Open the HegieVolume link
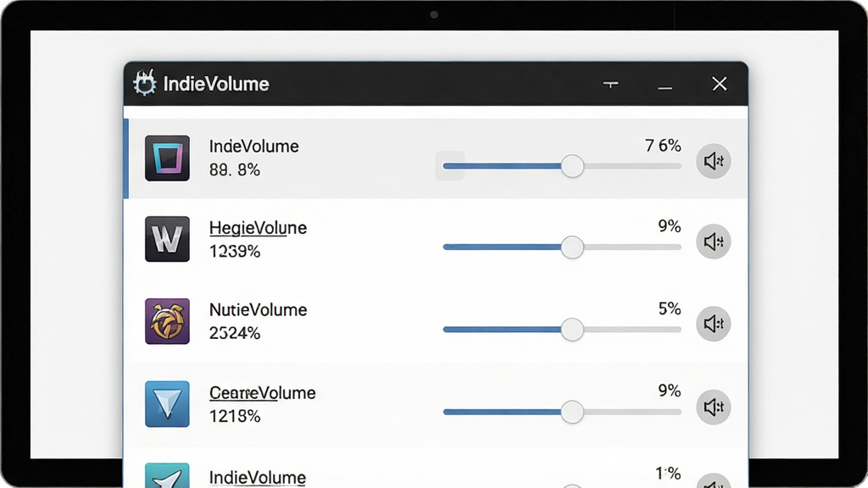868x488 pixels. coord(258,228)
